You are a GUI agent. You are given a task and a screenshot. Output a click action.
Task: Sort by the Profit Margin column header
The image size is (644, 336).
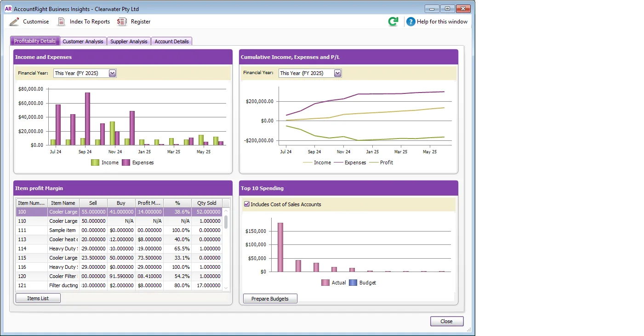click(x=149, y=203)
